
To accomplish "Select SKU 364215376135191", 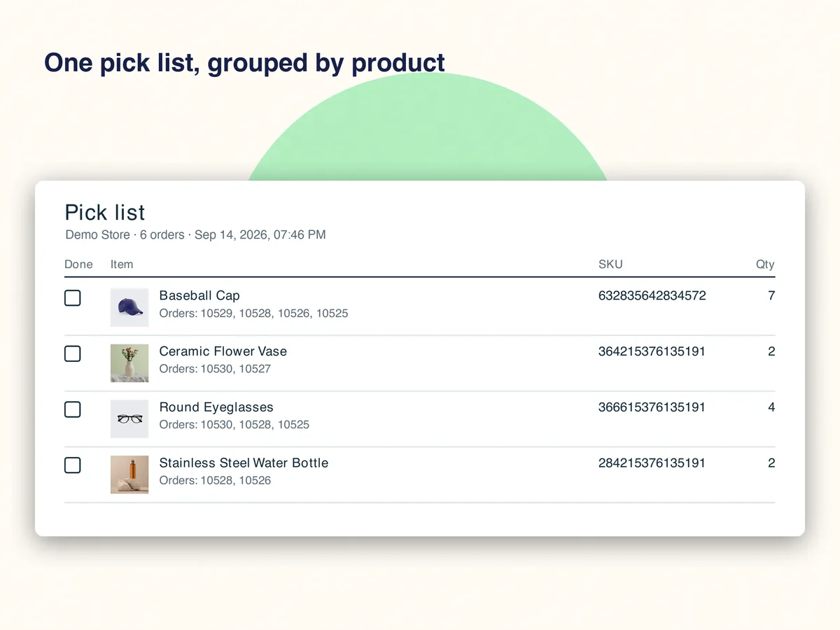I will click(x=652, y=351).
